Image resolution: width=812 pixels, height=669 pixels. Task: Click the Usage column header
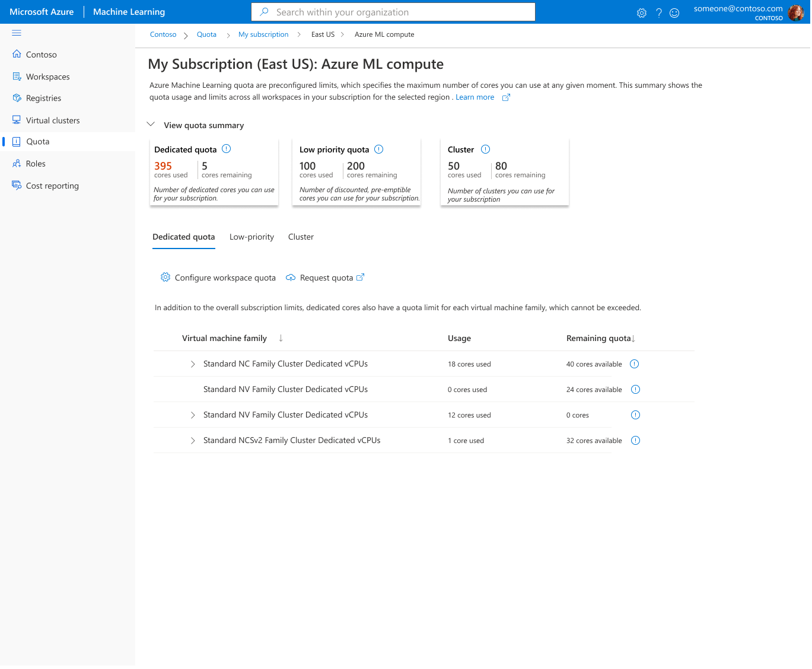(x=459, y=338)
